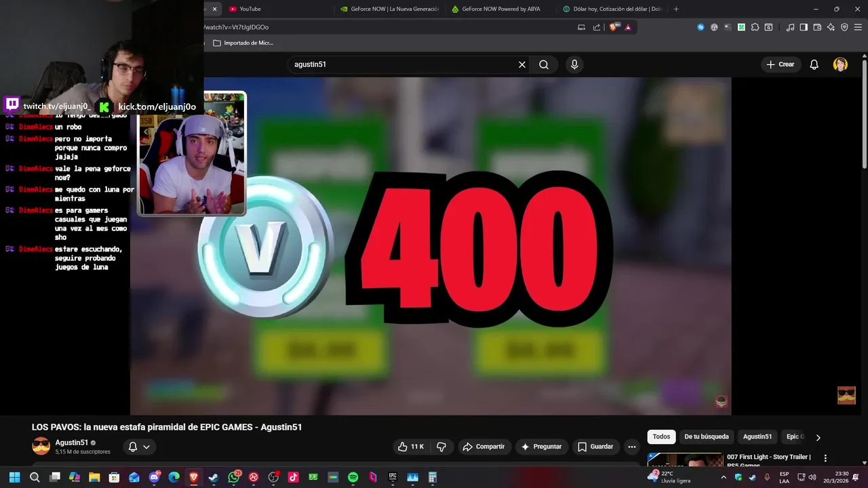Open File Explorer from taskbar
Image resolution: width=868 pixels, height=488 pixels.
pos(94,477)
